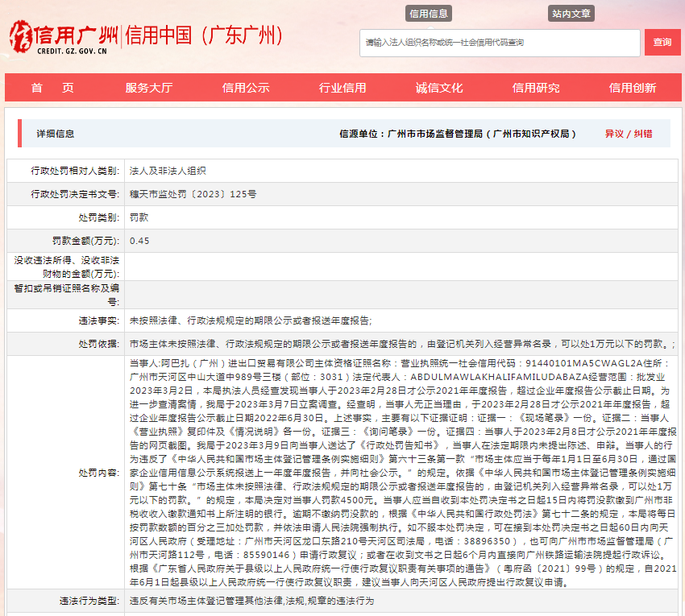Focus the organization name search field
This screenshot has height=616, width=685.
click(499, 43)
